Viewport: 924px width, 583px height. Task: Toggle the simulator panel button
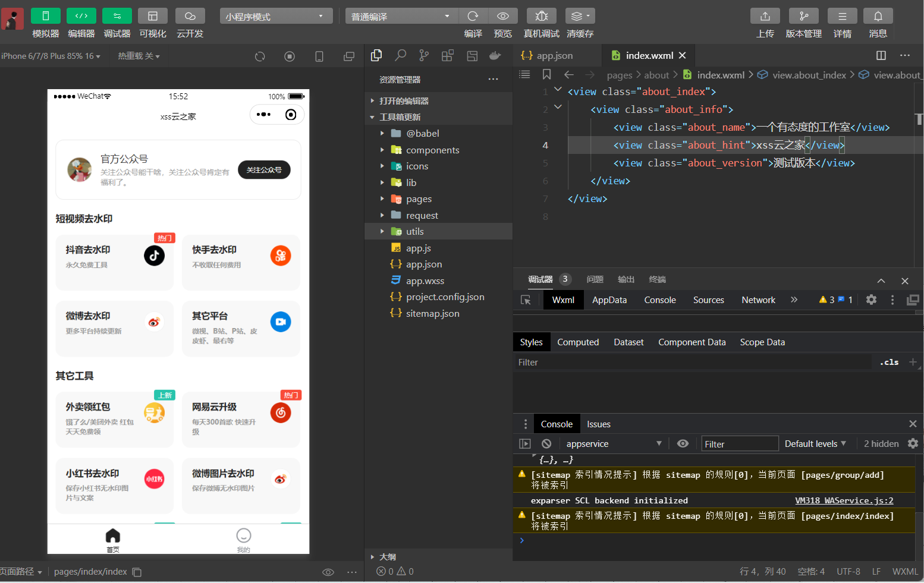[45, 16]
